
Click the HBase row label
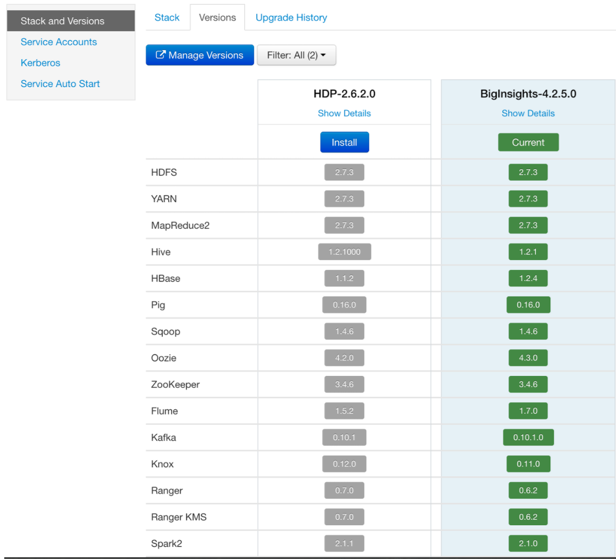coord(165,278)
